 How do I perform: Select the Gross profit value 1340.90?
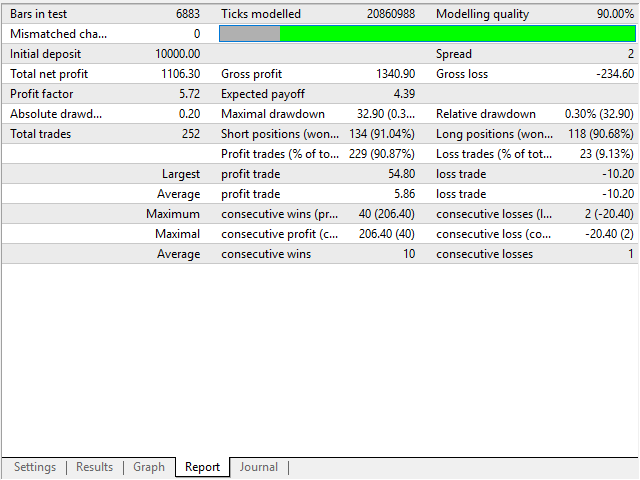(x=393, y=74)
